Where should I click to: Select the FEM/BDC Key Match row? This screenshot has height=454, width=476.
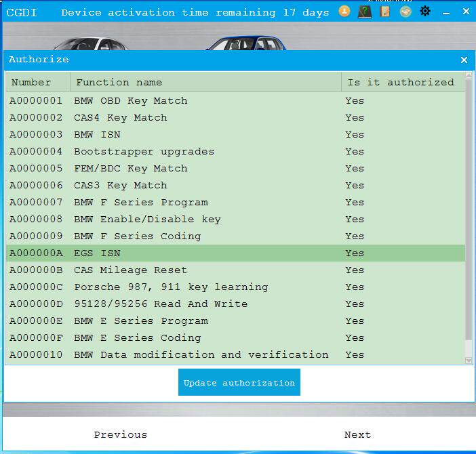[x=235, y=169]
